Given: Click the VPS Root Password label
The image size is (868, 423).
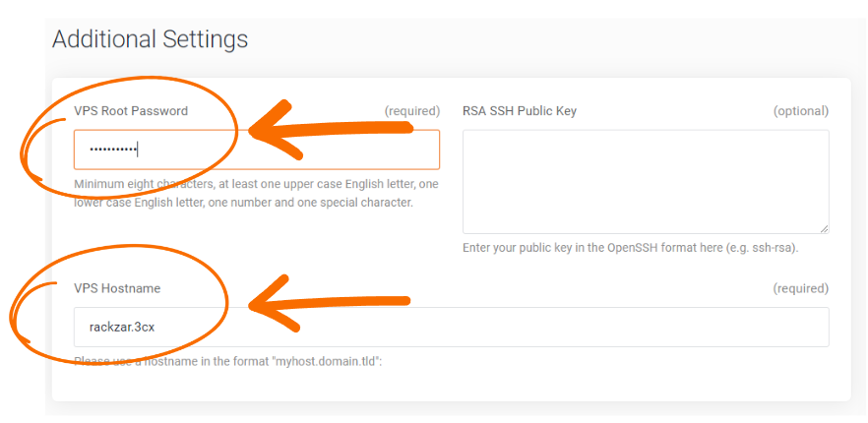Looking at the screenshot, I should point(131,111).
